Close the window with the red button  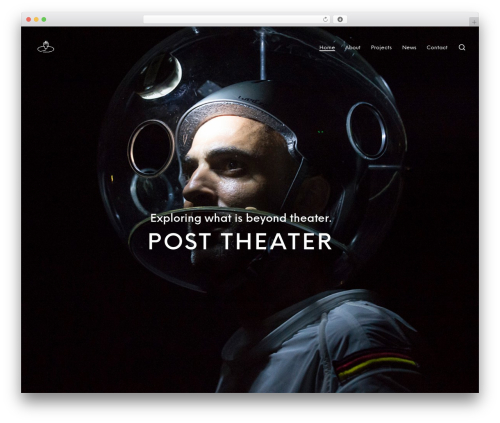[x=29, y=20]
